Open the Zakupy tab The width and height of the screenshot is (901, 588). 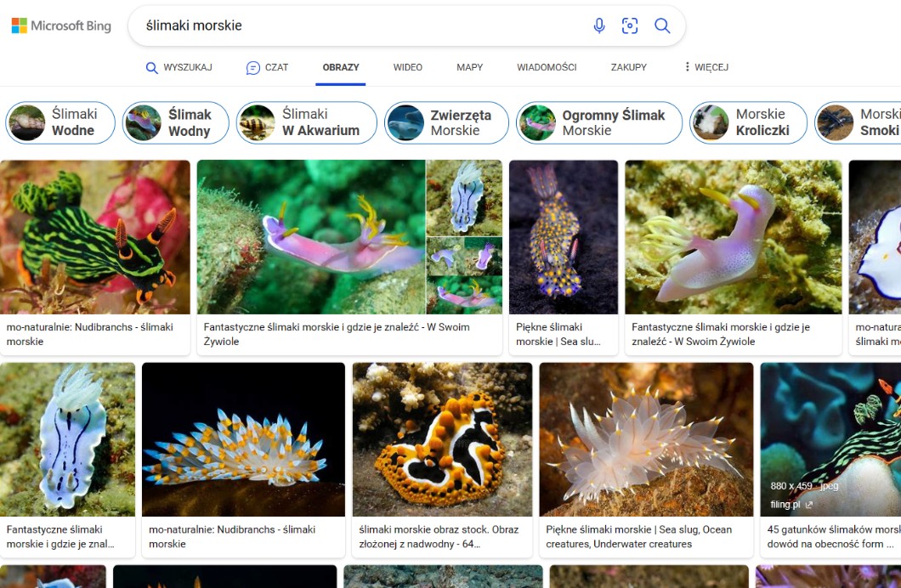point(628,67)
